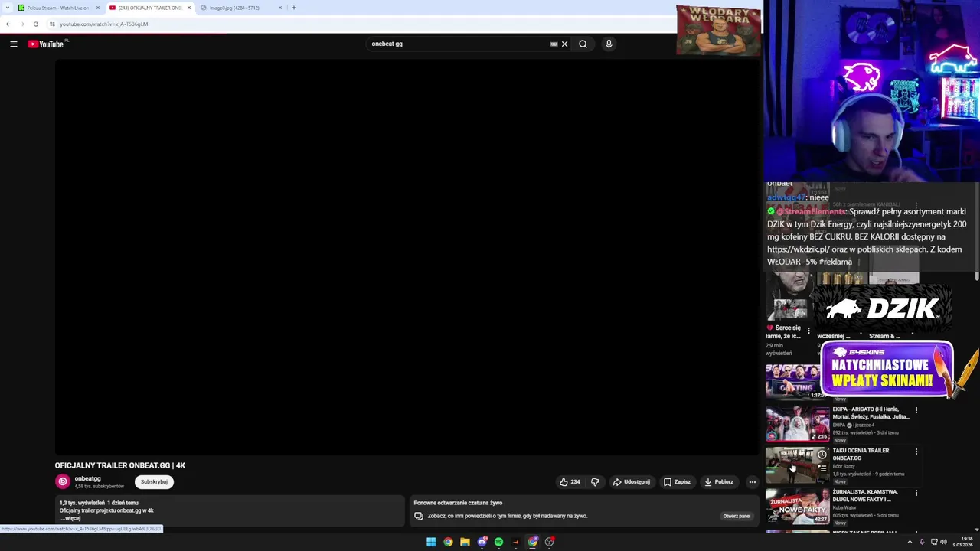This screenshot has width=980, height=551.
Task: Open ŻURNALISTA NOWE FAKTY thumbnail
Action: (797, 506)
